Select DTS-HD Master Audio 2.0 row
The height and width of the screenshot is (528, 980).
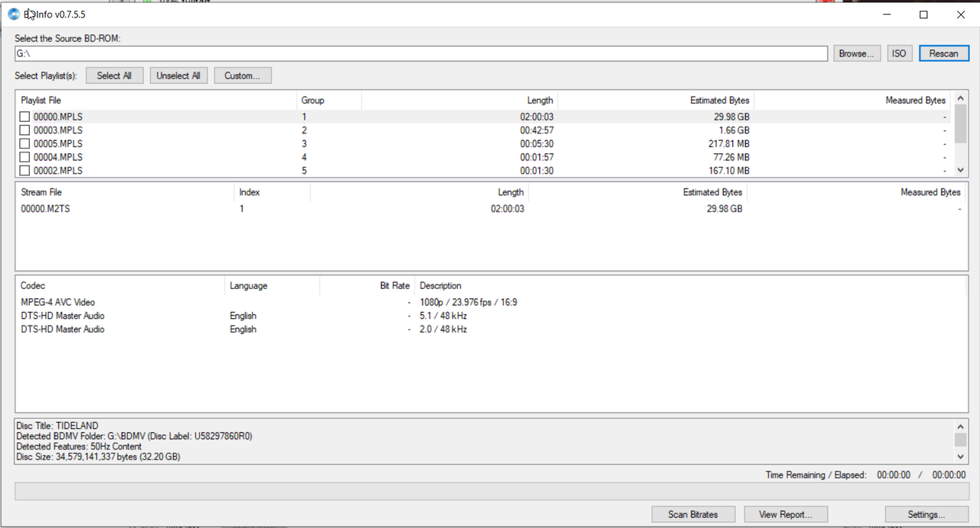[x=491, y=330]
